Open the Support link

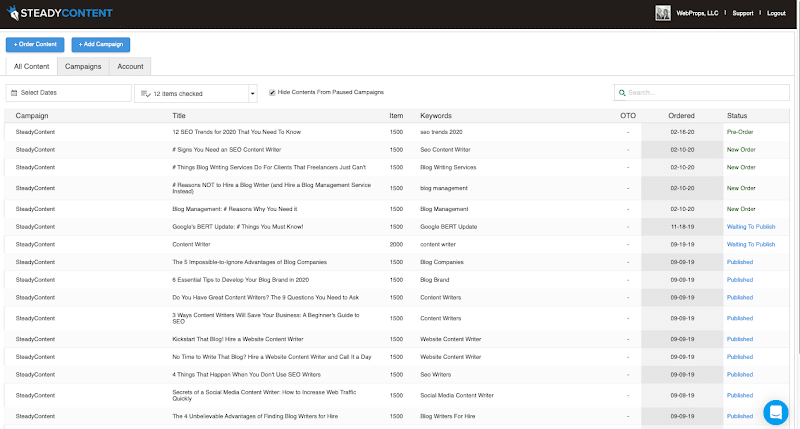click(x=742, y=13)
